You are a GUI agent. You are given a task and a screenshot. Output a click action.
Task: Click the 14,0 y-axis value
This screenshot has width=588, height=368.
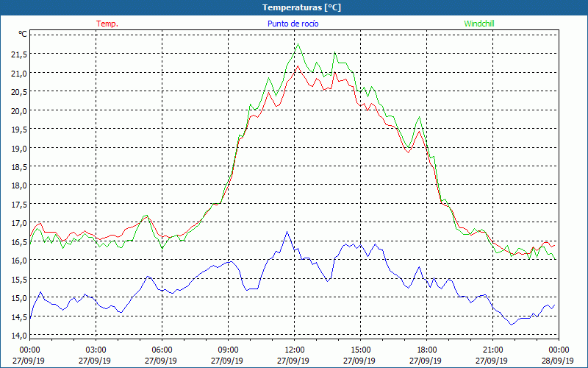[19, 336]
